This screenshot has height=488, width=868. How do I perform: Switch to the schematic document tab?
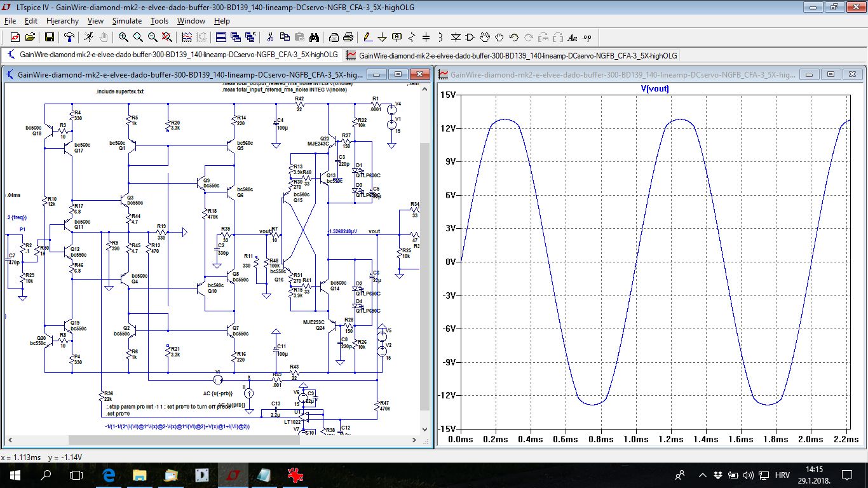click(173, 55)
